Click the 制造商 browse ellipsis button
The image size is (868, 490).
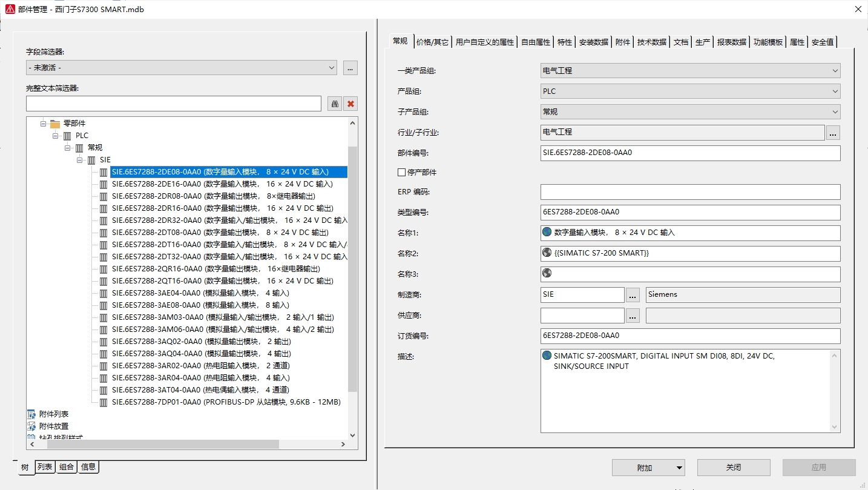tap(633, 295)
